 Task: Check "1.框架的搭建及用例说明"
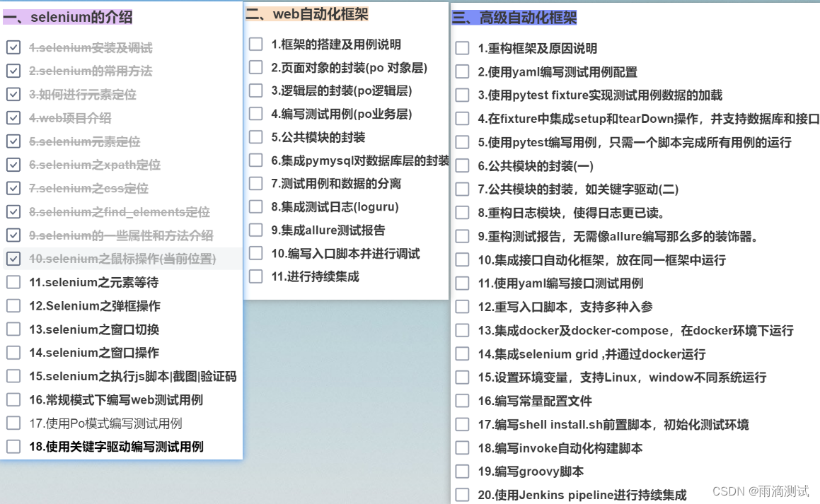(x=255, y=43)
